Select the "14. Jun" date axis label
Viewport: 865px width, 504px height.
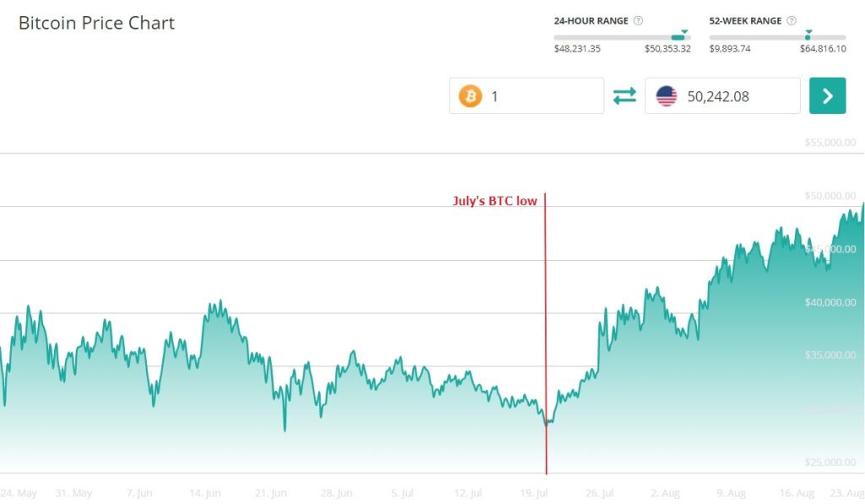click(x=205, y=493)
